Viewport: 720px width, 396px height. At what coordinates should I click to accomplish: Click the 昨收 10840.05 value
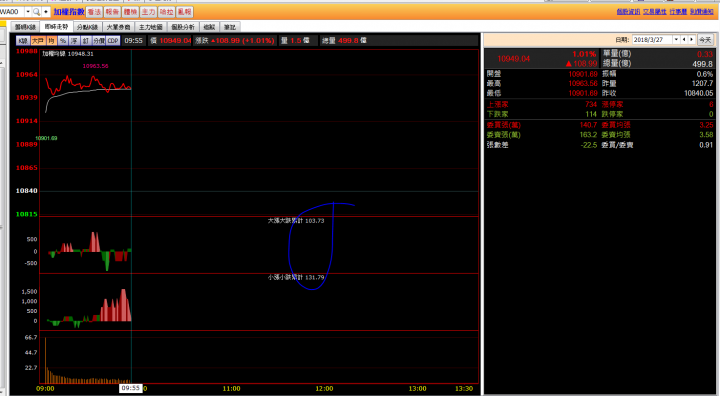(x=698, y=93)
